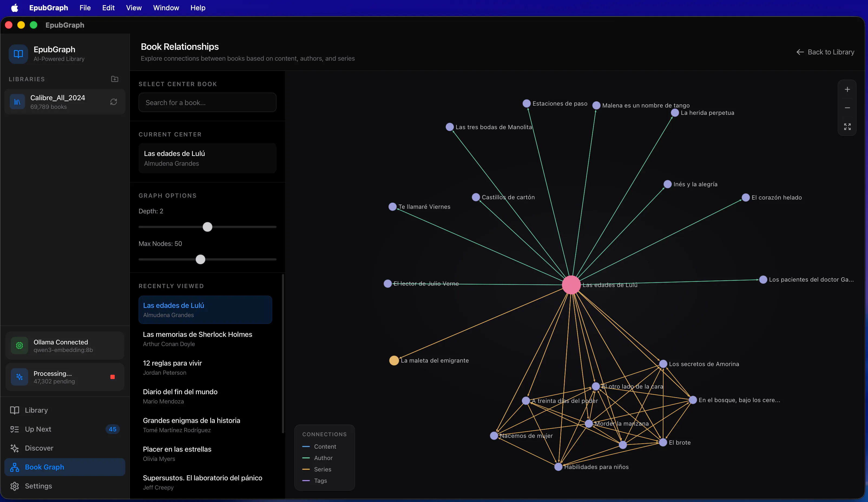Click the Ollama Connected chip icon
868x502 pixels.
pyautogui.click(x=19, y=345)
